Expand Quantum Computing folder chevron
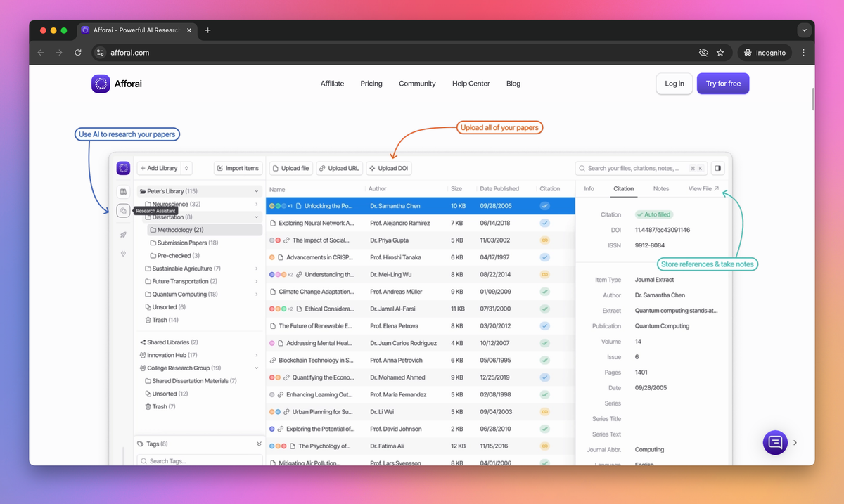The height and width of the screenshot is (504, 844). tap(257, 295)
